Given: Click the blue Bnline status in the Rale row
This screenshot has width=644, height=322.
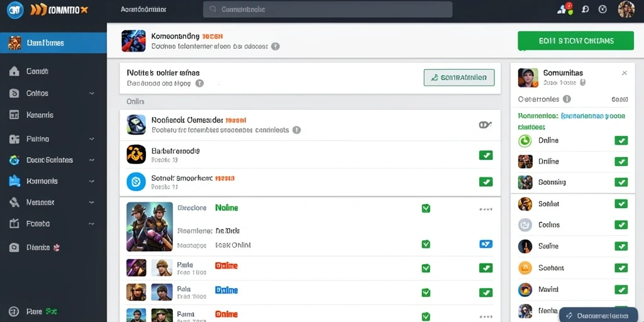Looking at the screenshot, I should (226, 290).
